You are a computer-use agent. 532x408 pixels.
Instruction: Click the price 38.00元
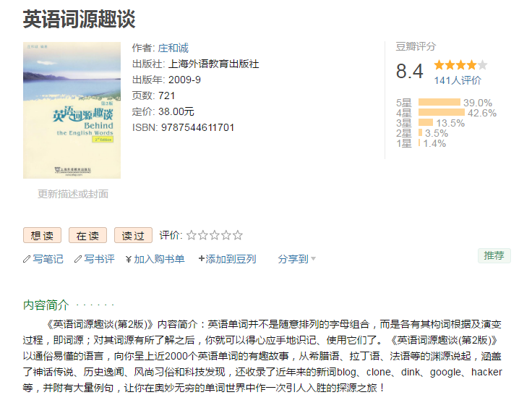(x=176, y=111)
